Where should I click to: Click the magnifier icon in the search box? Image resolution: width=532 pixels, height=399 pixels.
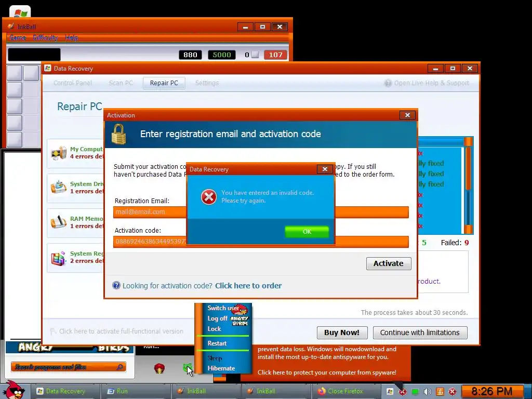pyautogui.click(x=119, y=367)
